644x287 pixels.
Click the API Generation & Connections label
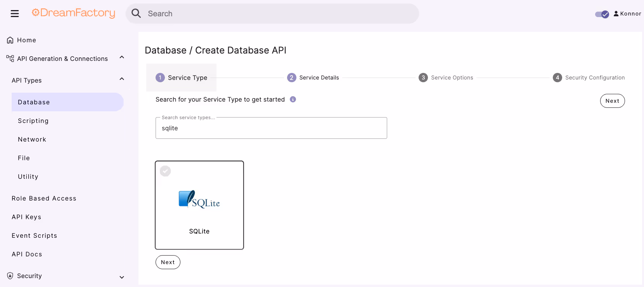[62, 59]
